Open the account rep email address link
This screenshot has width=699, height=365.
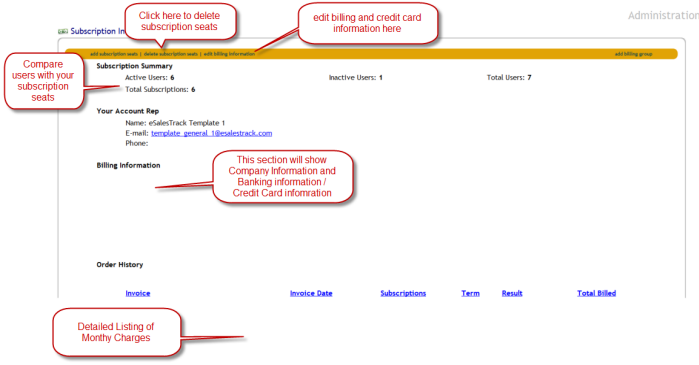coord(211,133)
